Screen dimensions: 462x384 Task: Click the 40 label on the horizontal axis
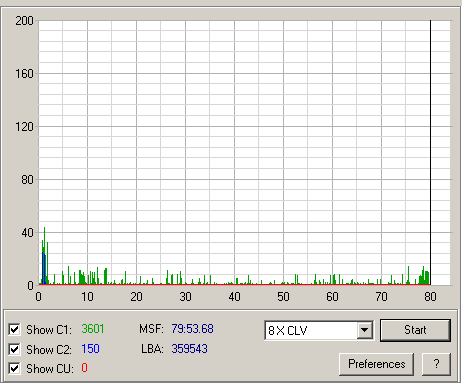click(234, 297)
